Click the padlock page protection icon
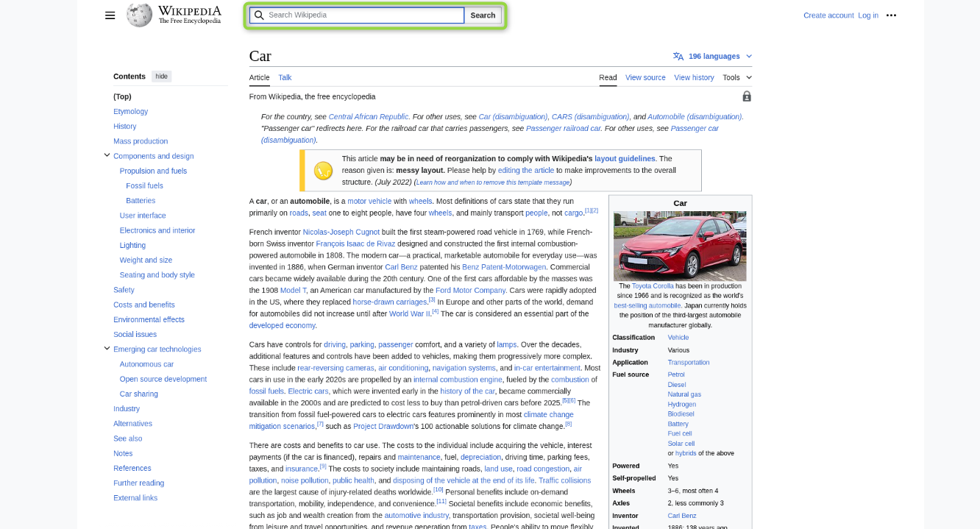The height and width of the screenshot is (529, 980). coord(747,96)
